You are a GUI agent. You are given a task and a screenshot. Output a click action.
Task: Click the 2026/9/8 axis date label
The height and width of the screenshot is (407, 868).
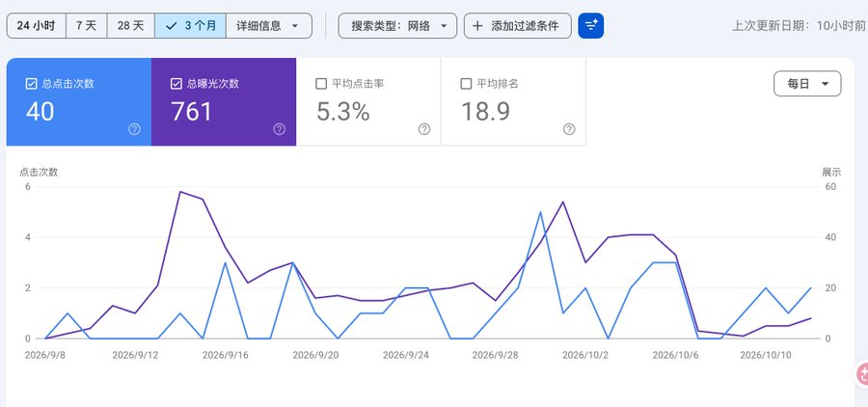click(44, 355)
